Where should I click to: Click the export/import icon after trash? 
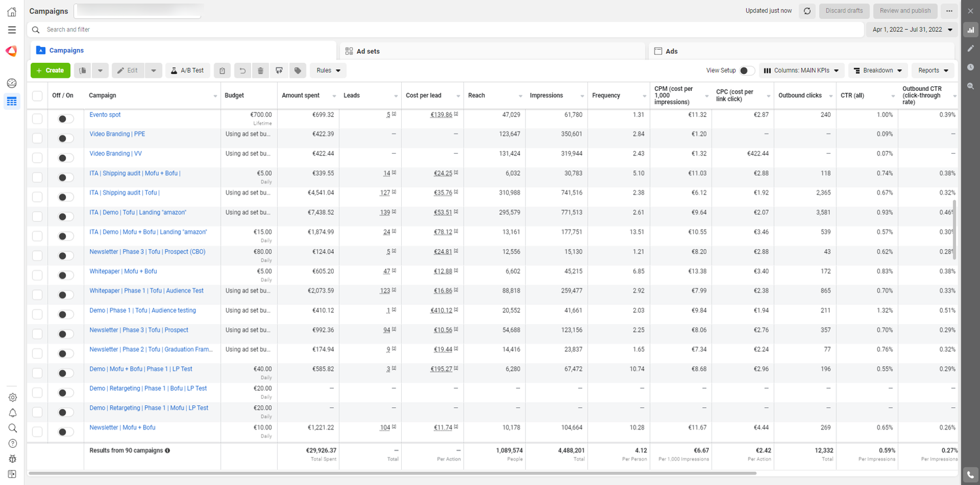[279, 71]
